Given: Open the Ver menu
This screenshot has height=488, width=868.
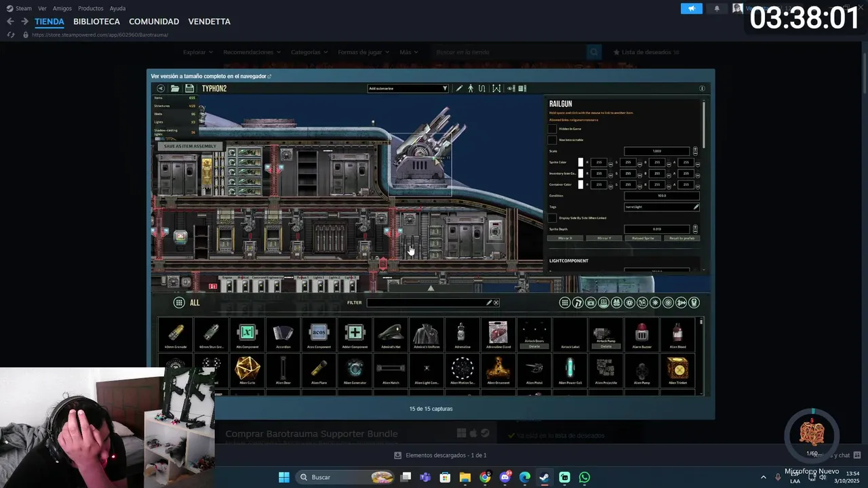Looking at the screenshot, I should tap(43, 8).
